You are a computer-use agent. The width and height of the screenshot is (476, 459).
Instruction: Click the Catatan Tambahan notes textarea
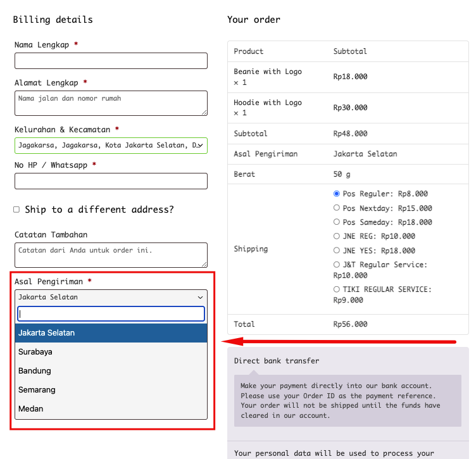click(111, 255)
